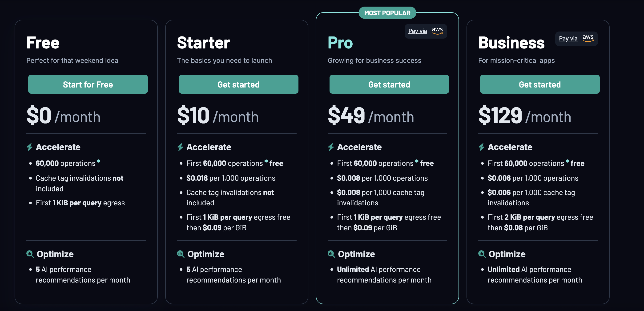Screen dimensions: 644x311
Task: Click the Accelerate lightning icon in Starter plan
Action: click(180, 147)
